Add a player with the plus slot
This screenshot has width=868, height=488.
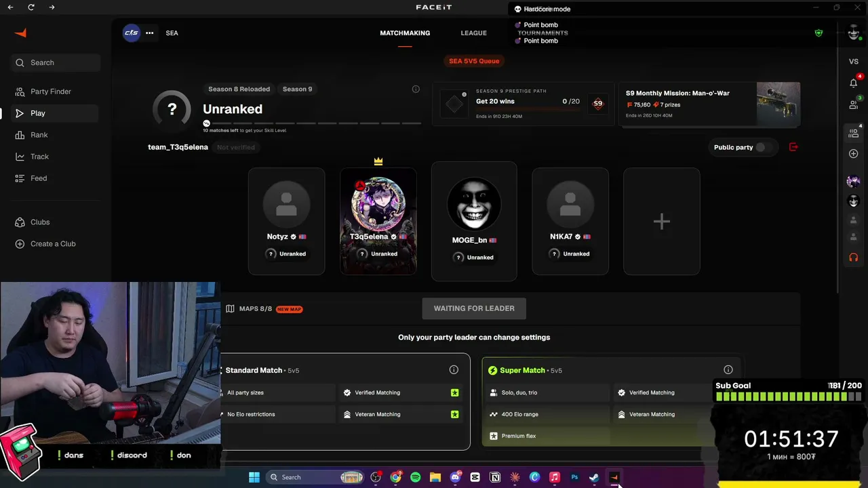pos(662,222)
